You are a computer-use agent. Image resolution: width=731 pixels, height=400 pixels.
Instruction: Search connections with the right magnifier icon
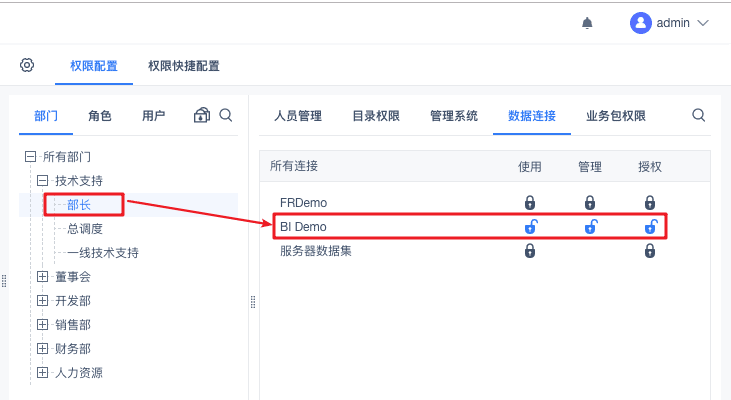point(699,115)
